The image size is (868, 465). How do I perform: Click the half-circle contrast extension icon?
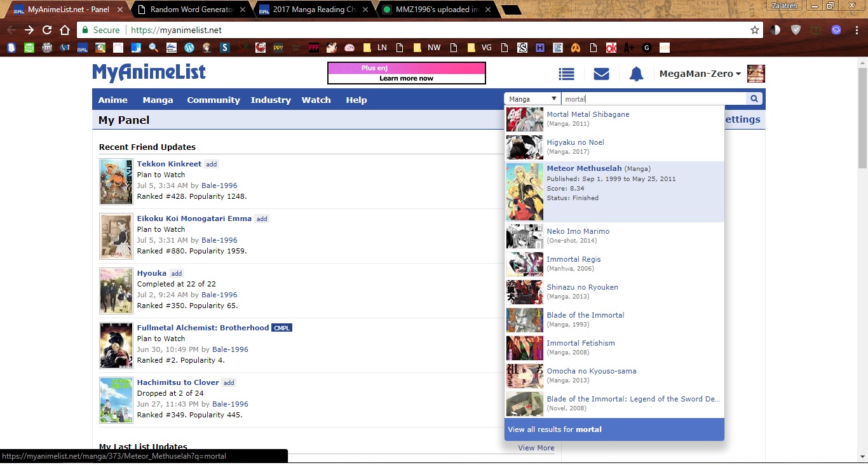775,30
